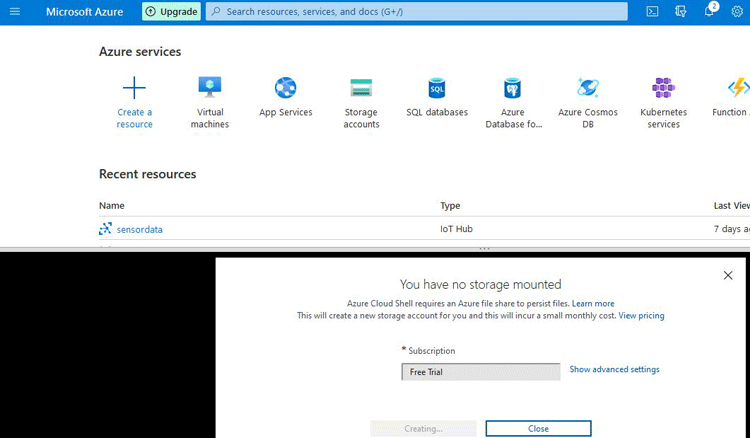
Task: Open App Services icon
Action: point(286,88)
